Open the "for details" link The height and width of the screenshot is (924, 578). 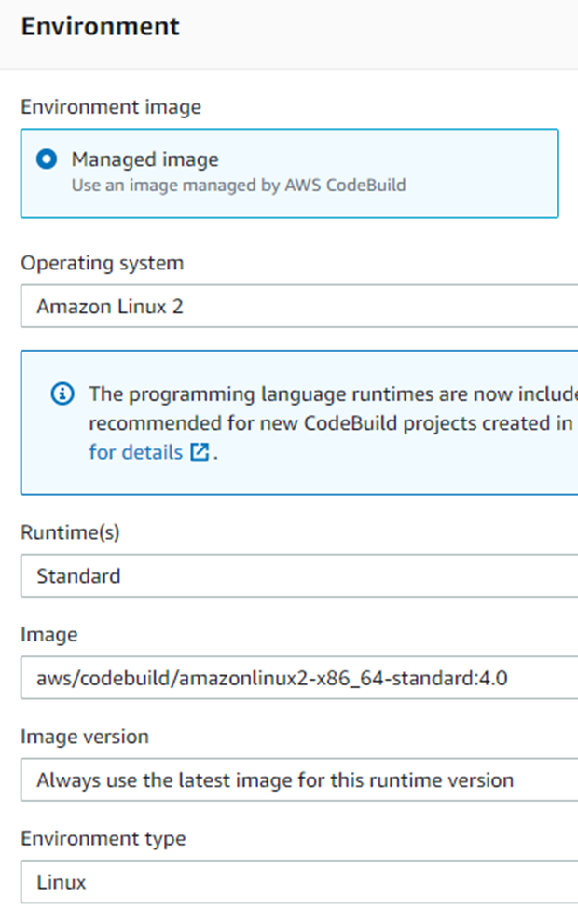point(136,452)
